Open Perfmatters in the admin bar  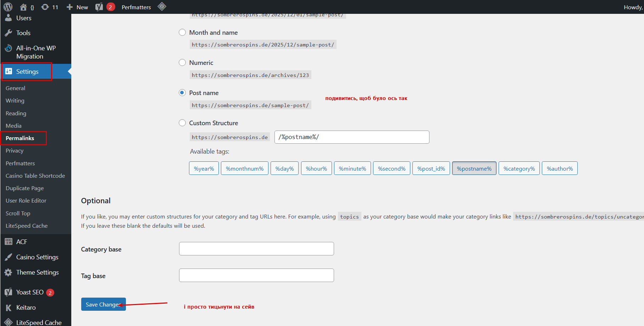click(x=136, y=7)
